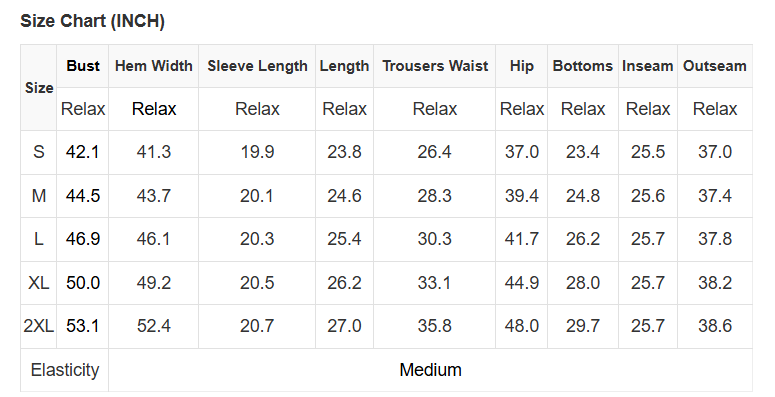The height and width of the screenshot is (397, 775).
Task: Select the Elasticity row label
Action: (65, 370)
